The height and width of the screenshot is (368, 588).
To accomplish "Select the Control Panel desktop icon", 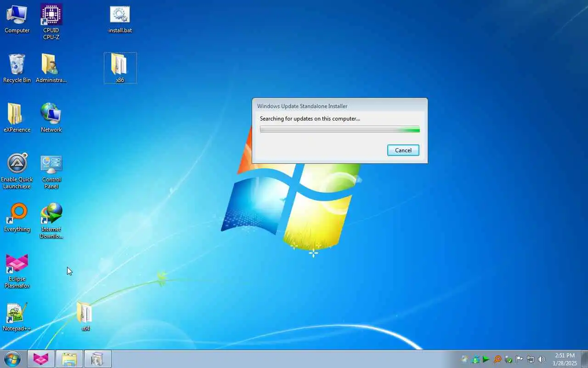I will [x=51, y=172].
